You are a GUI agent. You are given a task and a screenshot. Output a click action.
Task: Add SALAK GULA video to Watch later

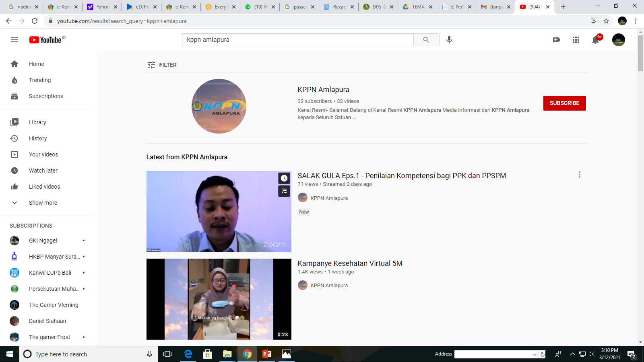point(284,178)
